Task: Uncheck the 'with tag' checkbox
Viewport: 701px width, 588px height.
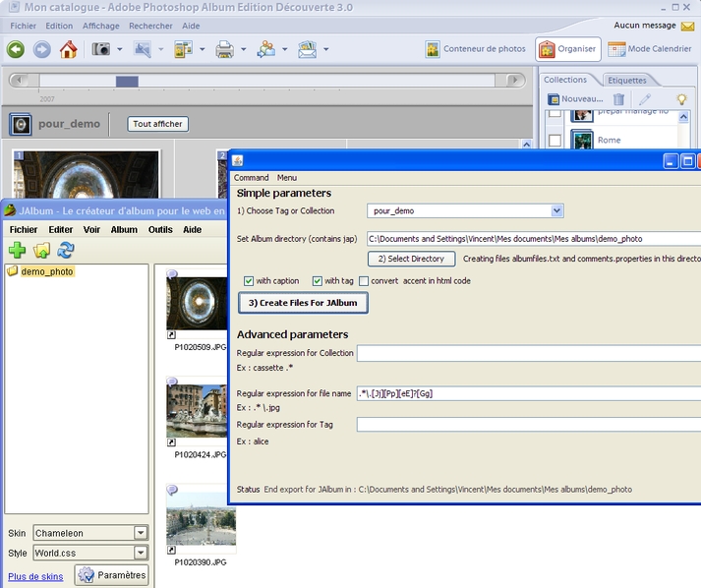Action: point(318,281)
